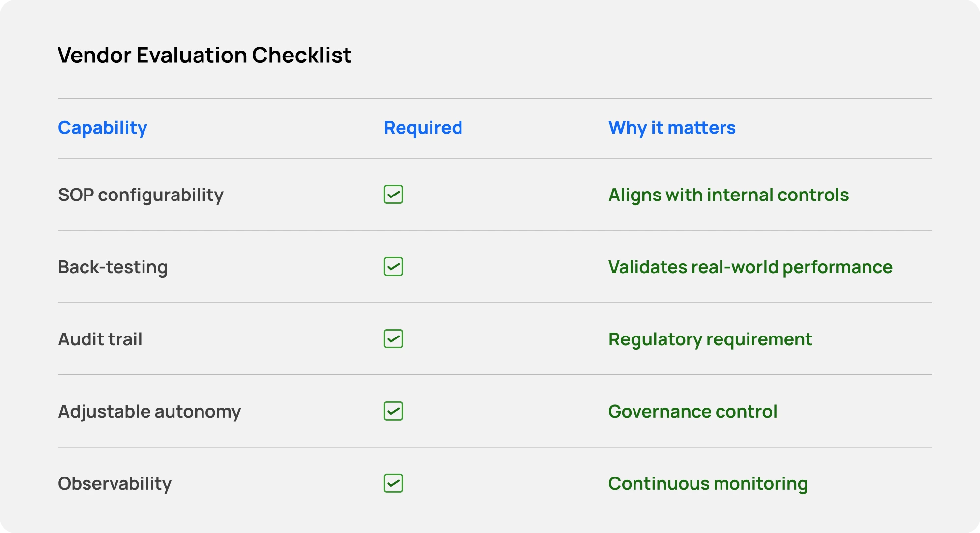Select the SOP configurability row label
This screenshot has width=980, height=533.
pos(141,195)
